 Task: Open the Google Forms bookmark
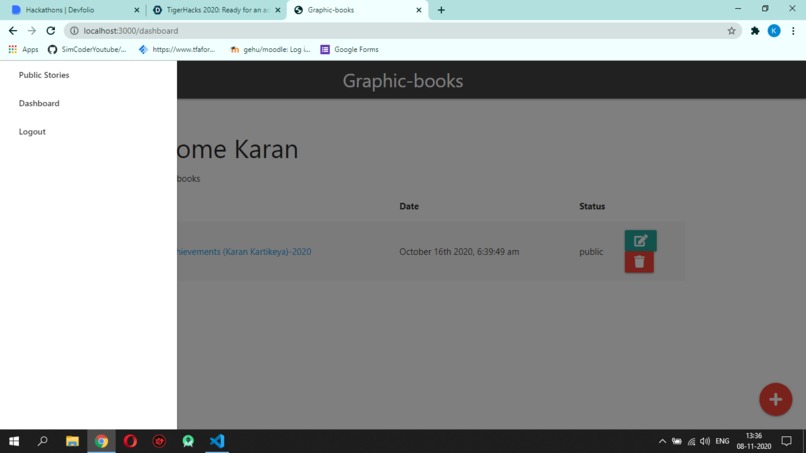pos(350,49)
